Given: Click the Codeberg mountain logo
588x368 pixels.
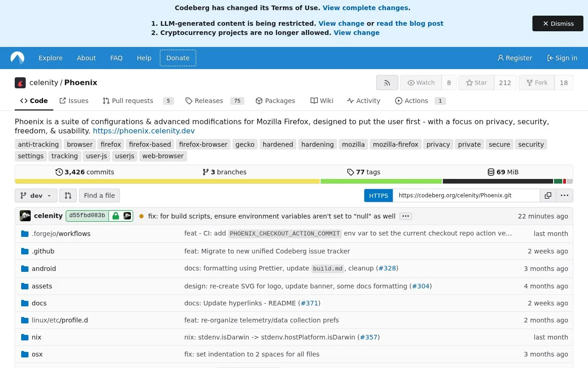Looking at the screenshot, I should (17, 58).
